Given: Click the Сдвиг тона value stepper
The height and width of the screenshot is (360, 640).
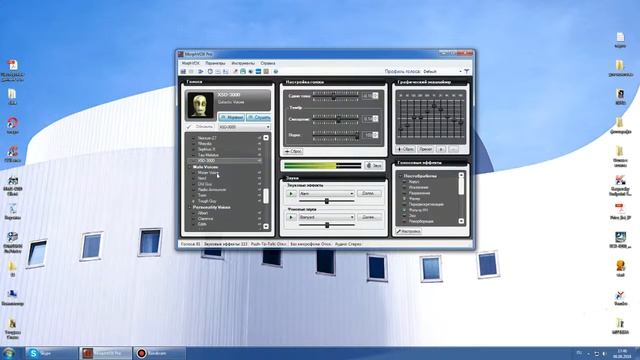Looking at the screenshot, I should pos(376,96).
